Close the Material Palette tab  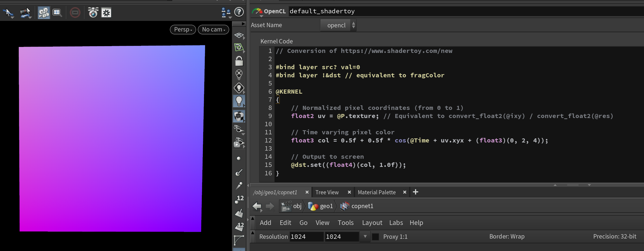(x=404, y=192)
